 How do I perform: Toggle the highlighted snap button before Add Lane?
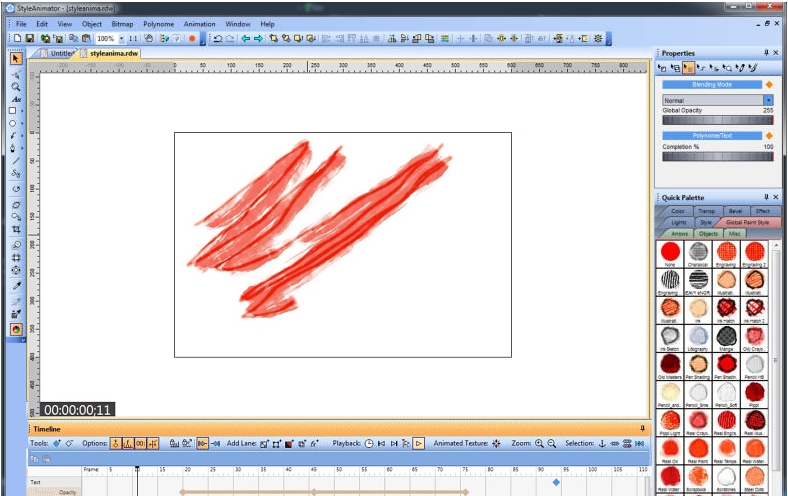pyautogui.click(x=202, y=443)
